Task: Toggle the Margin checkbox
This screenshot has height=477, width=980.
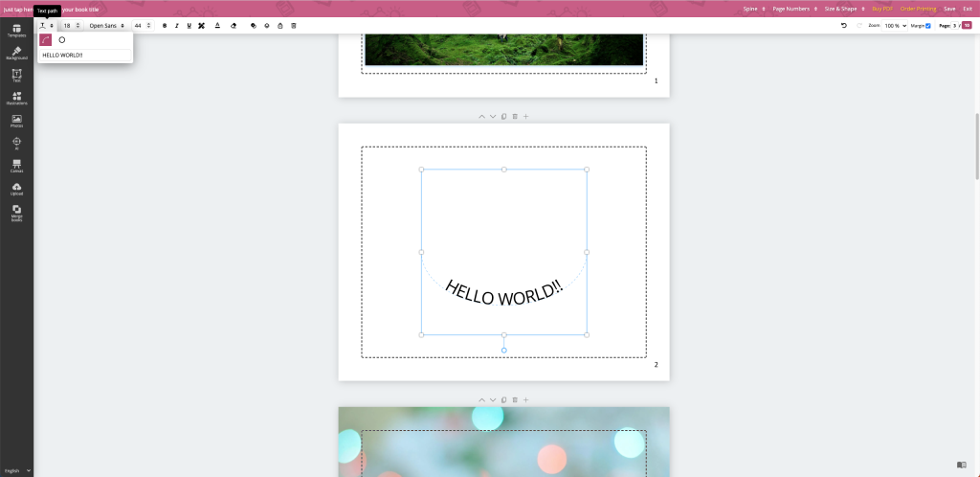Action: coord(927,26)
